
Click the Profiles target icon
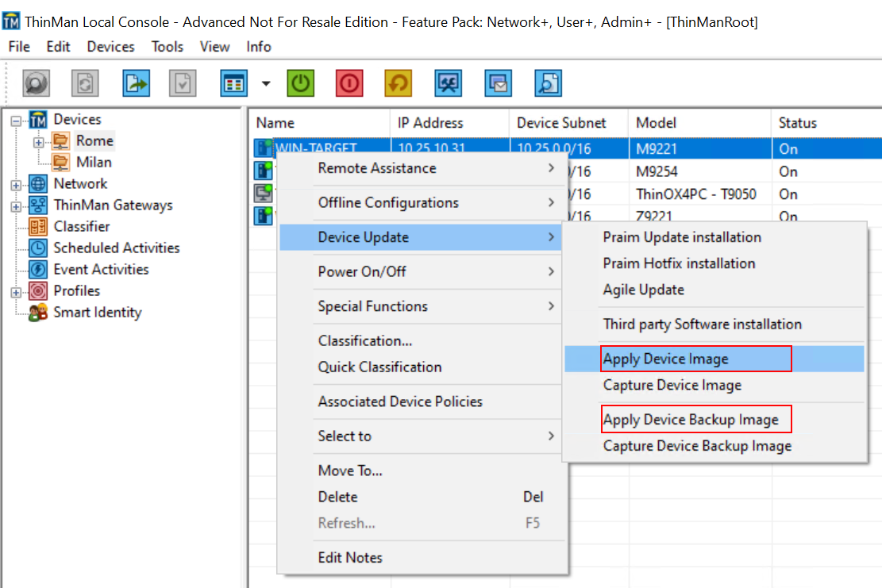tap(38, 290)
